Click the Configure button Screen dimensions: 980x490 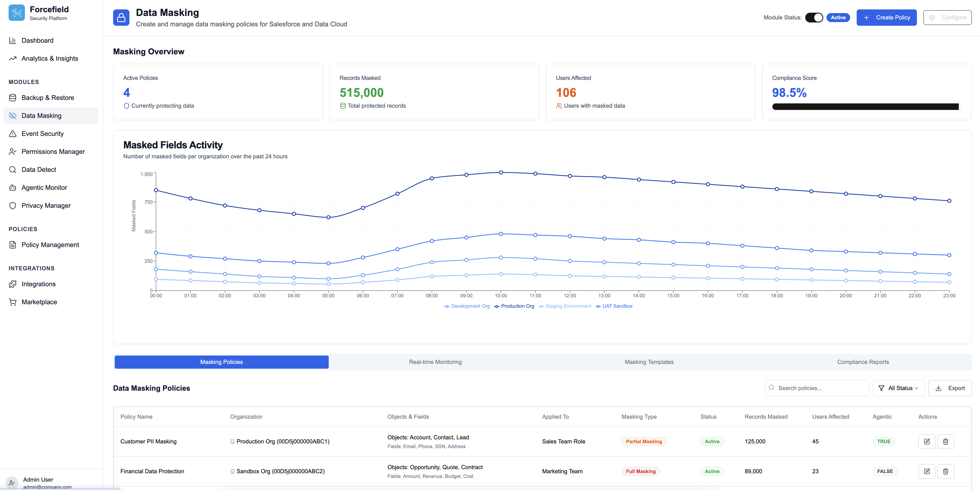pyautogui.click(x=947, y=18)
